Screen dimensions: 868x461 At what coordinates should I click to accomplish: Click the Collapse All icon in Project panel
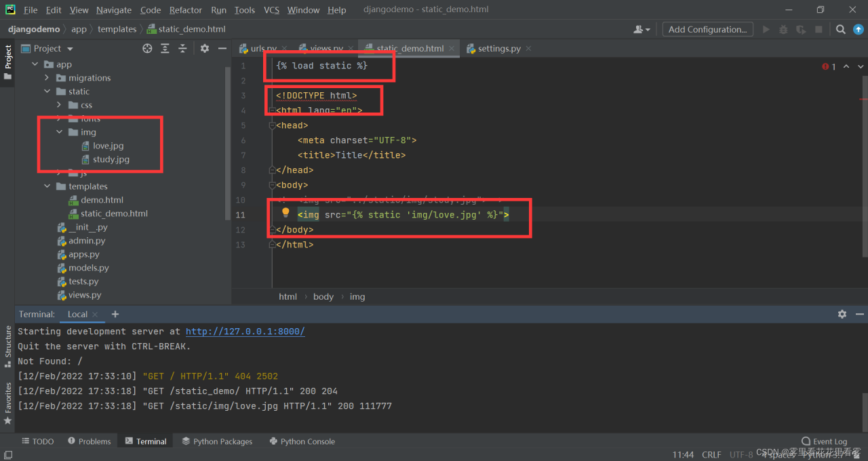coord(182,48)
